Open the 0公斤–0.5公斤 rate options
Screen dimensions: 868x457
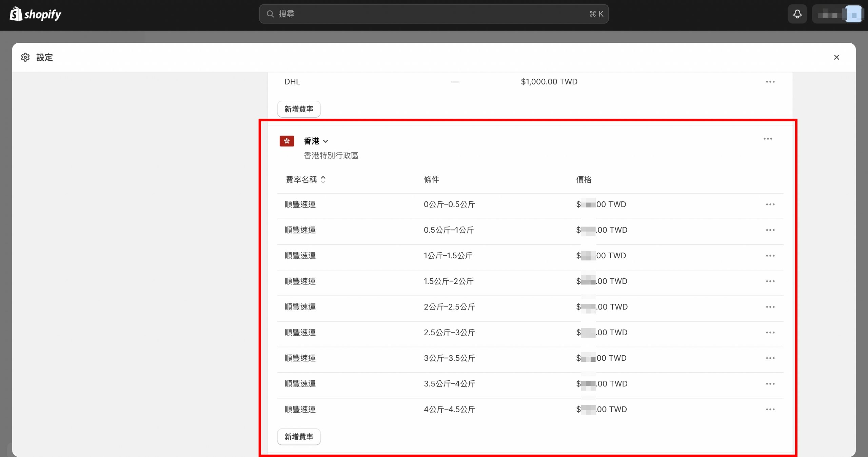point(770,204)
